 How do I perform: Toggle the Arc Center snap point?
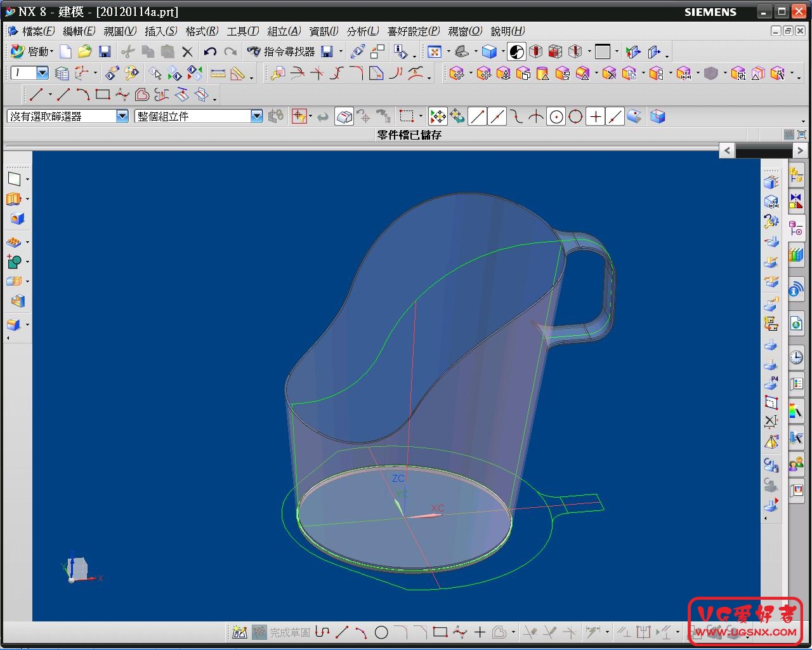556,116
